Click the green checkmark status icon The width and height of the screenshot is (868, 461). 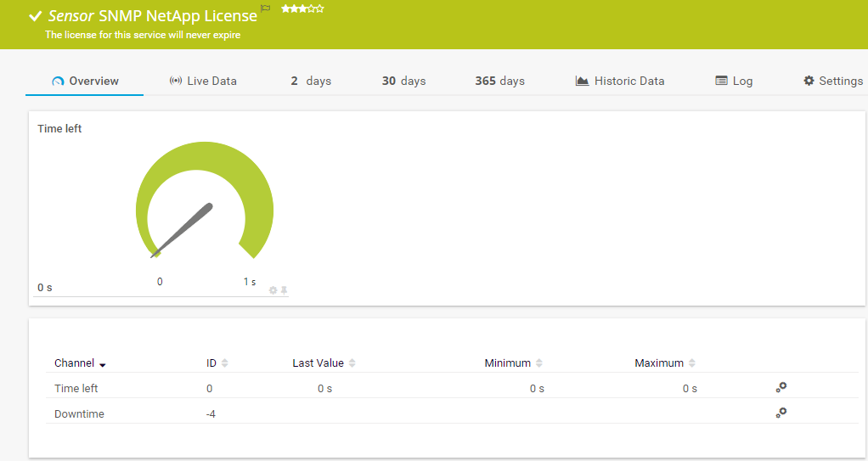(36, 16)
